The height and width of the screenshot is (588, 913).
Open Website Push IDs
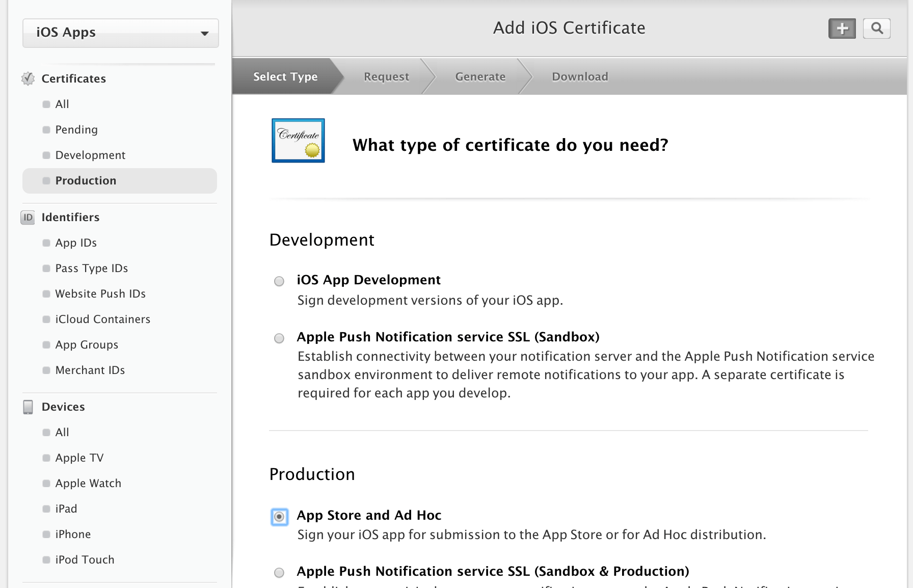click(100, 293)
